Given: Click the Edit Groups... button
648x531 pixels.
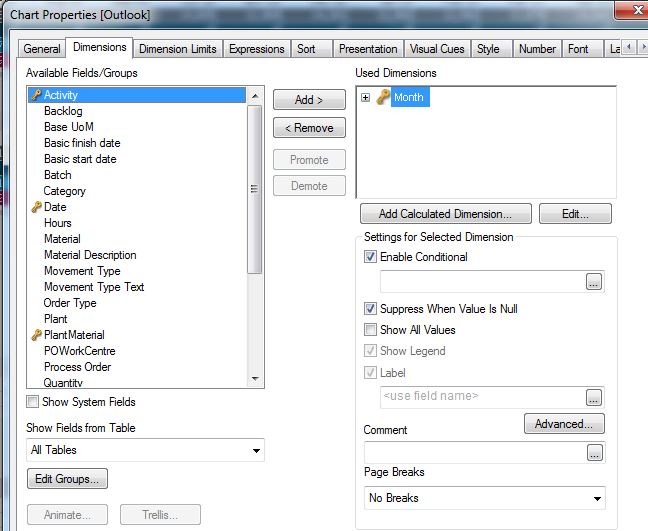Looking at the screenshot, I should [x=67, y=479].
